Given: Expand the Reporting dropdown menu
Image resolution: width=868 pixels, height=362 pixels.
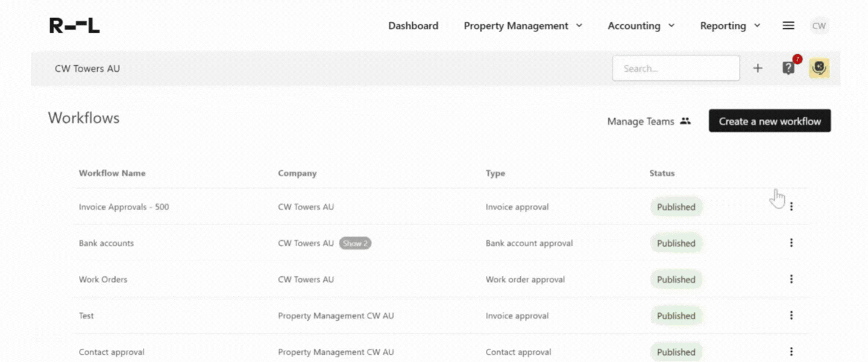Looking at the screenshot, I should pyautogui.click(x=730, y=26).
